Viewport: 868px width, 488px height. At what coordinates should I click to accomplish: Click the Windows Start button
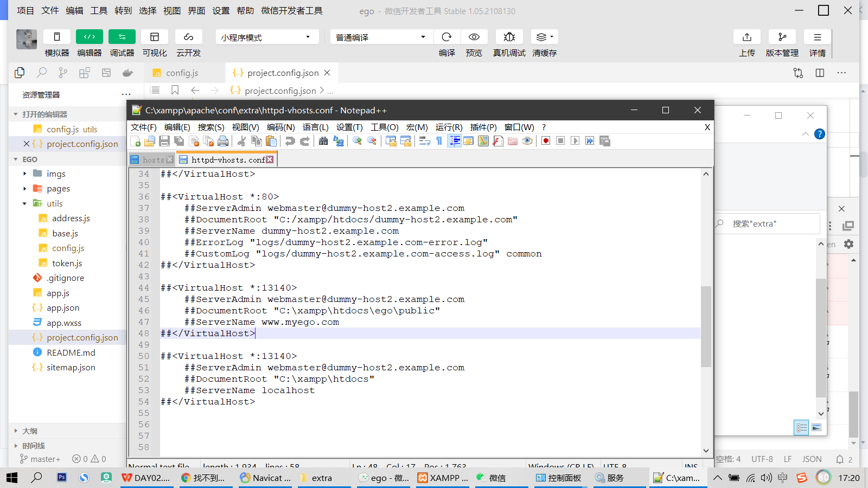[x=12, y=478]
